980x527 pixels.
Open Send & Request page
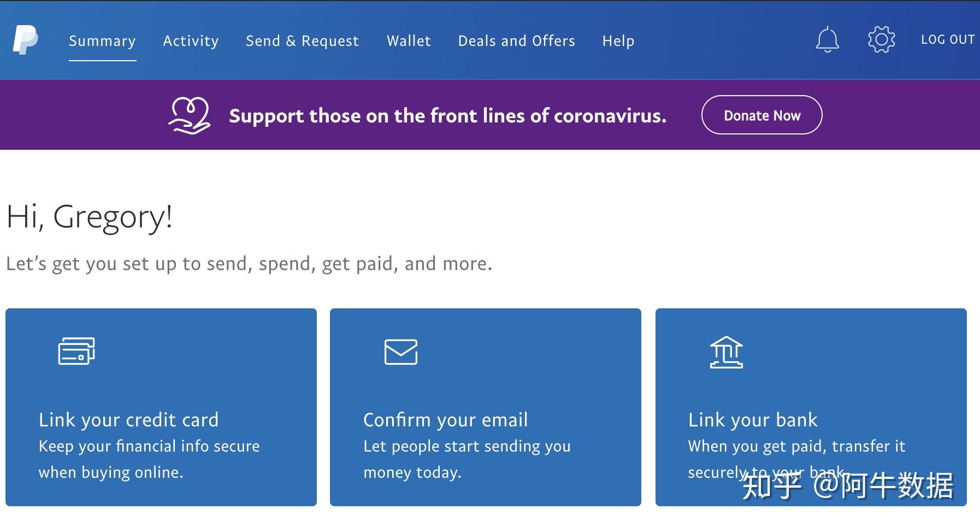pyautogui.click(x=302, y=41)
